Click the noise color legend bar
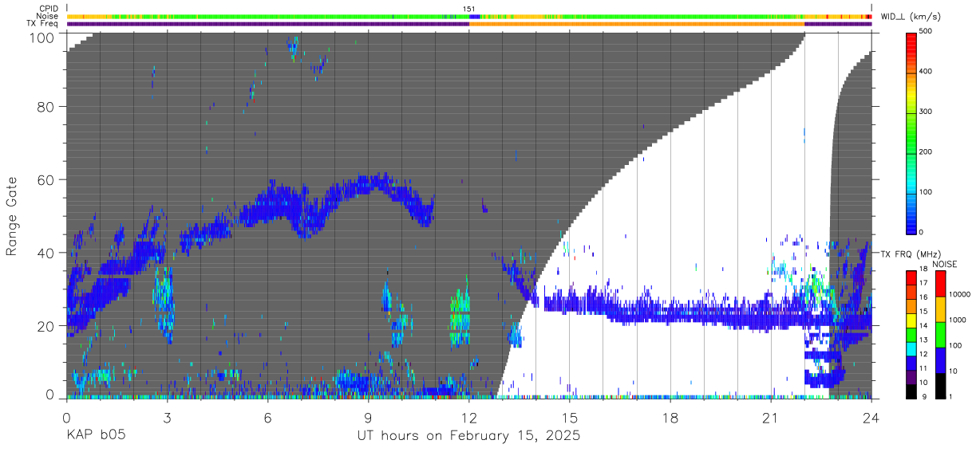Image resolution: width=980 pixels, height=452 pixels. pyautogui.click(x=940, y=333)
